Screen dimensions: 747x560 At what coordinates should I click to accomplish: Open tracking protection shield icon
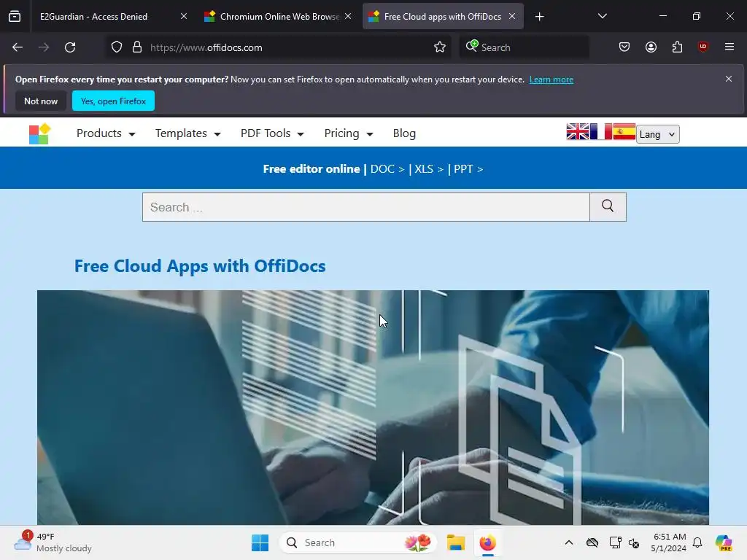[x=117, y=47]
